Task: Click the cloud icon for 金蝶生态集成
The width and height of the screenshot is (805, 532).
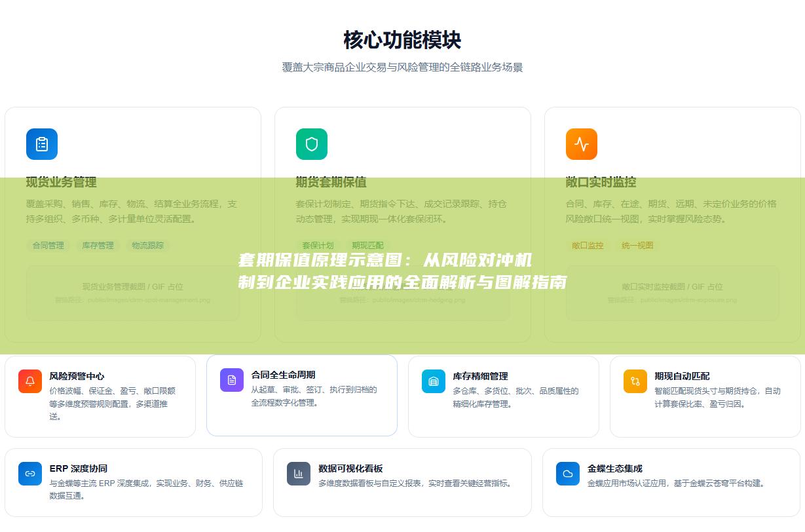Action: 568,474
